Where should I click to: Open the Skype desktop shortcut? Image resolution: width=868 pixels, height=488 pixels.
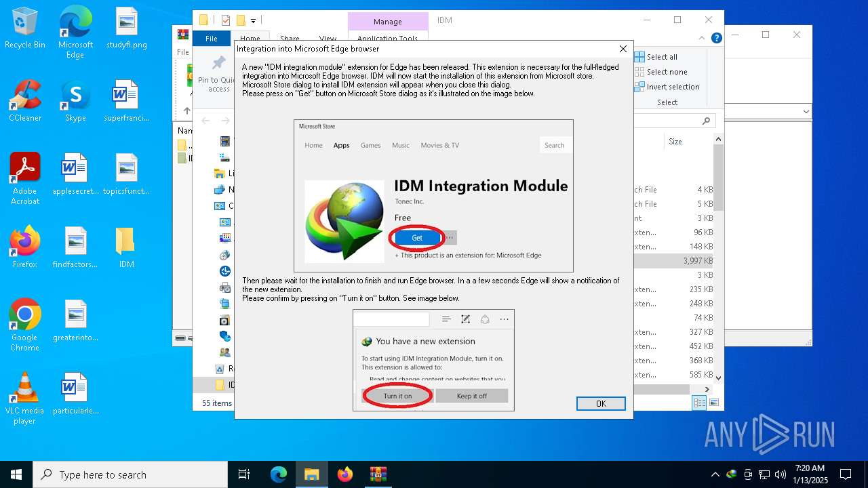tap(75, 101)
